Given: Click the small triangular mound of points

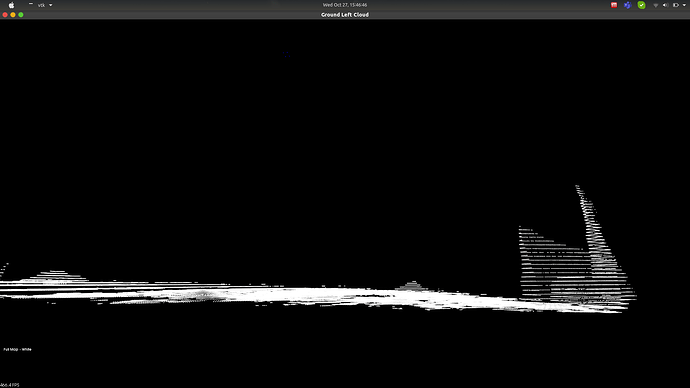Looking at the screenshot, I should click(411, 286).
